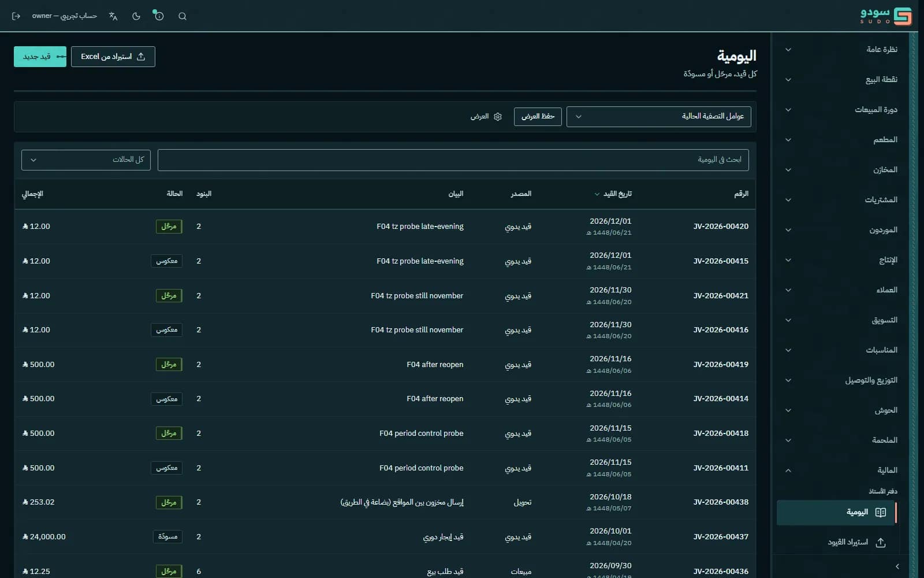Viewport: 924px width, 578px height.
Task: Open entry JV-2026-00411
Action: tap(721, 468)
